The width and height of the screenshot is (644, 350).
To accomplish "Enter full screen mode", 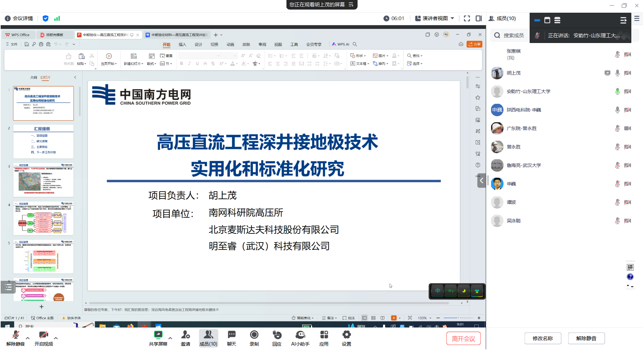I will tap(467, 18).
